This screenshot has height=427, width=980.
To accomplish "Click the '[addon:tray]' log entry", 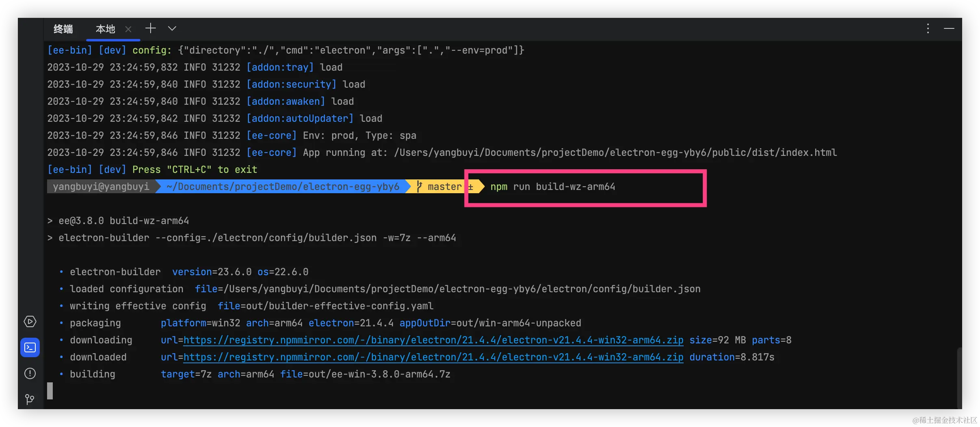I will (280, 67).
